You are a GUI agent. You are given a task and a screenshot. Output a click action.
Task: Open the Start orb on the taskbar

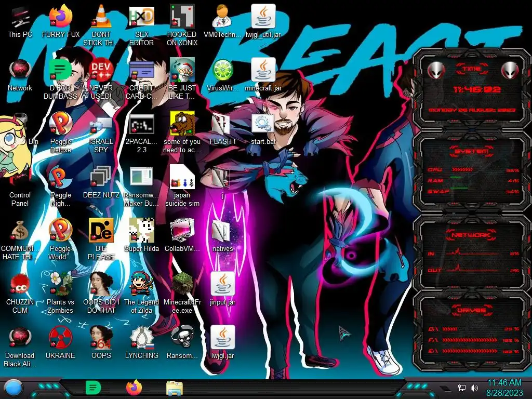(x=14, y=388)
